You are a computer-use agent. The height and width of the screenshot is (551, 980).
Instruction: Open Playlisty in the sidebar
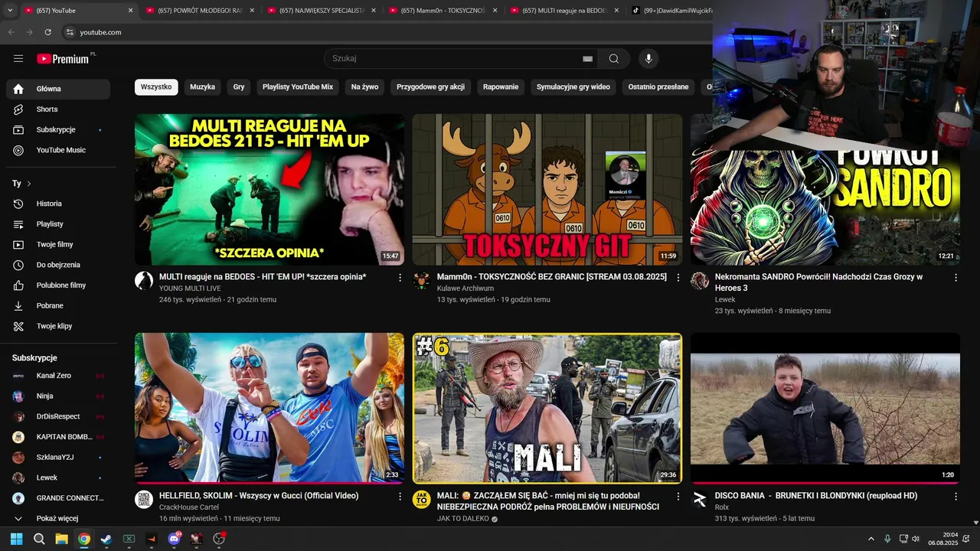(x=58, y=224)
